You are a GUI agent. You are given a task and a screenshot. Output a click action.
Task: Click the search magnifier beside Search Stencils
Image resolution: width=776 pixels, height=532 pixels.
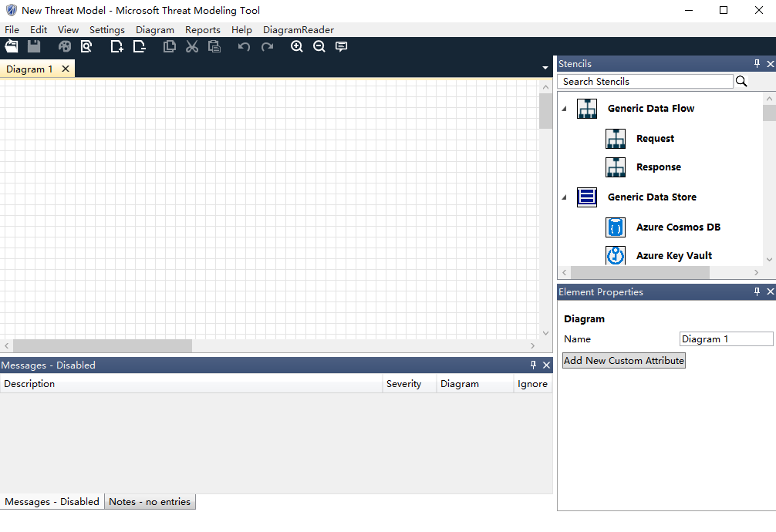tap(741, 81)
